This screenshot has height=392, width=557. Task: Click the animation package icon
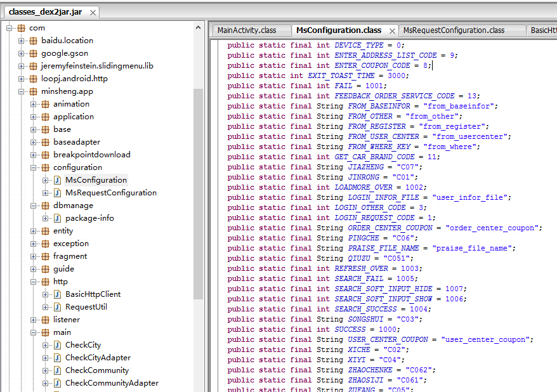click(46, 105)
